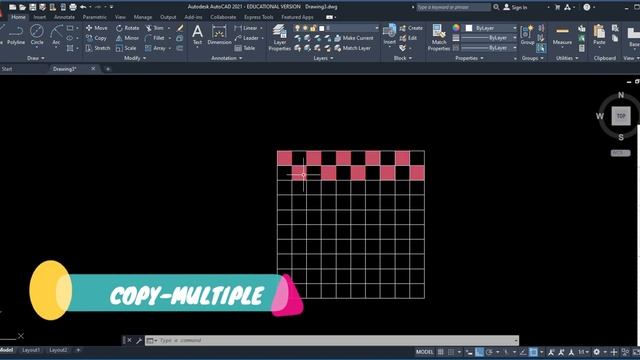Click the Rotate tool
Screen dimensions: 640x360
pos(127,28)
